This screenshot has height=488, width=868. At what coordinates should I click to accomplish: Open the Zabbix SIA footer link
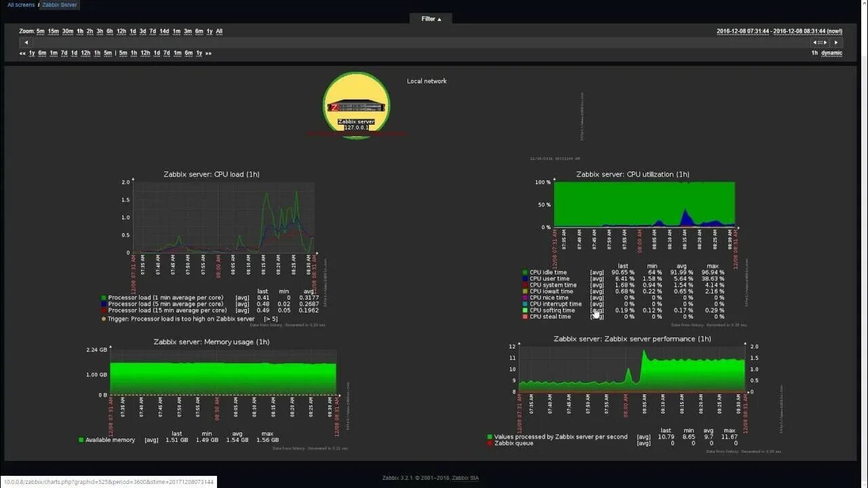[x=465, y=478]
